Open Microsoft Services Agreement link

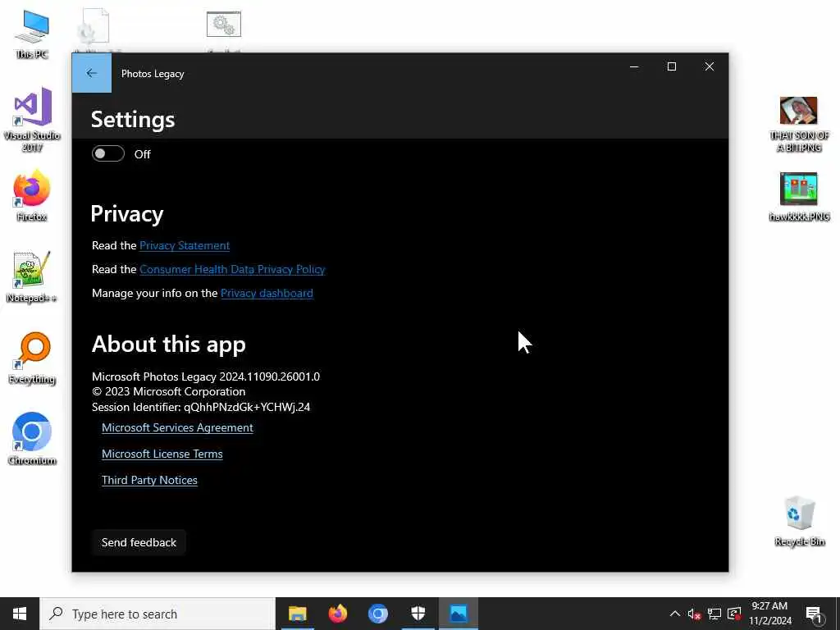click(x=177, y=427)
